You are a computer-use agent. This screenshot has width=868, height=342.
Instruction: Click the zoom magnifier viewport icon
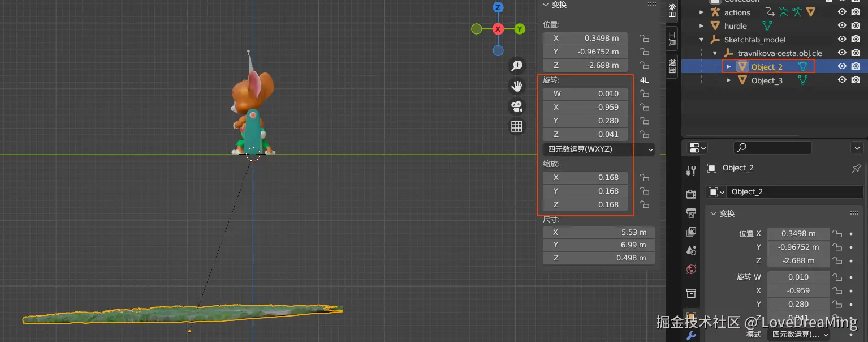pyautogui.click(x=516, y=65)
